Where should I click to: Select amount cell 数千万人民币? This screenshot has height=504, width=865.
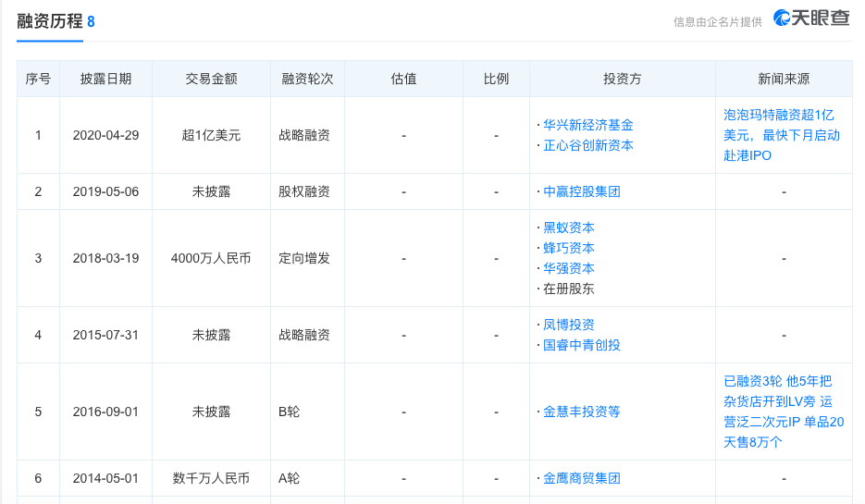(x=211, y=479)
